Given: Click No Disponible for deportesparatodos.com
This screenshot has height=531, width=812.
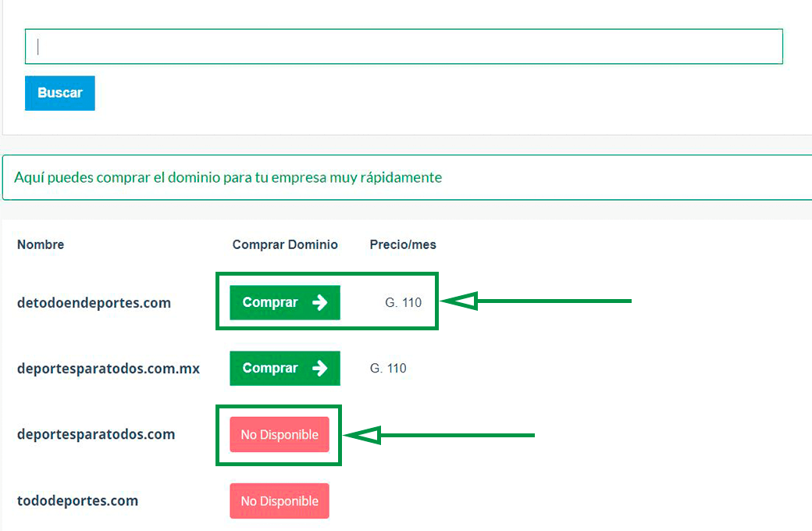Looking at the screenshot, I should pos(280,435).
